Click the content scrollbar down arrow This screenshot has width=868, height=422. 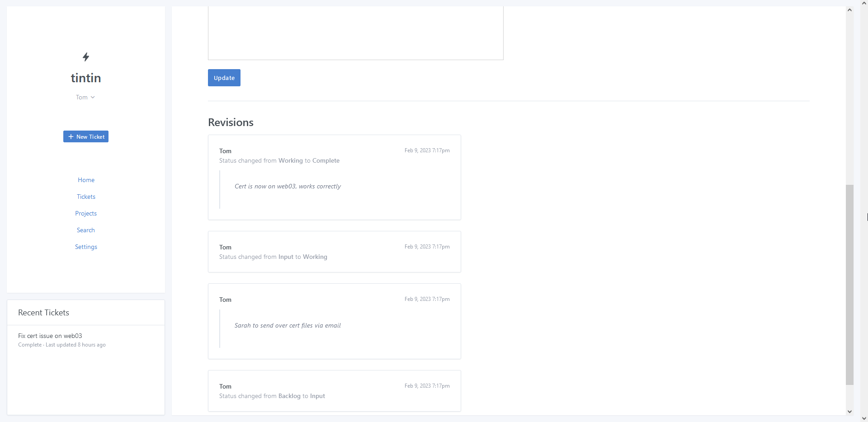tap(849, 412)
